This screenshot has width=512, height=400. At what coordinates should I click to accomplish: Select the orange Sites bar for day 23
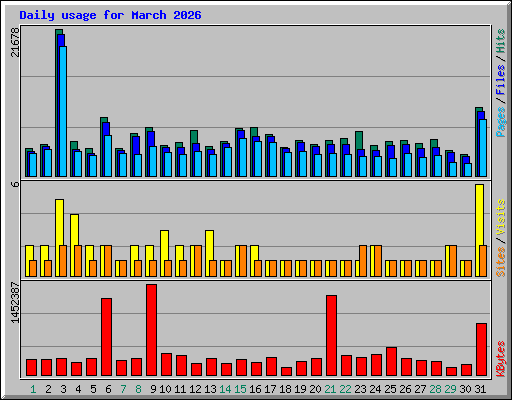[363, 261]
